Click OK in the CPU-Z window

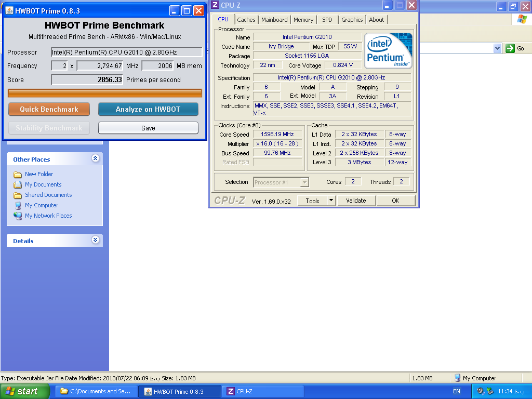pyautogui.click(x=395, y=201)
